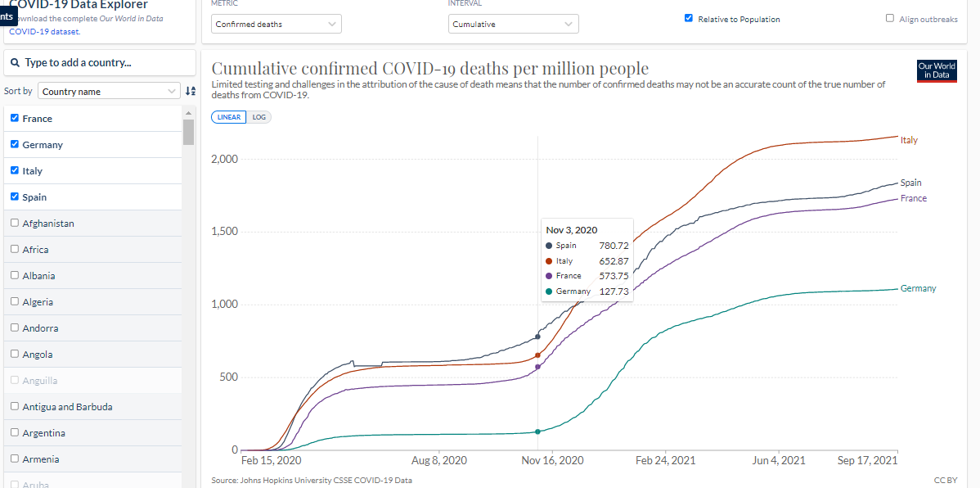Check the Albania country checkbox
The width and height of the screenshot is (980, 488).
(x=15, y=275)
